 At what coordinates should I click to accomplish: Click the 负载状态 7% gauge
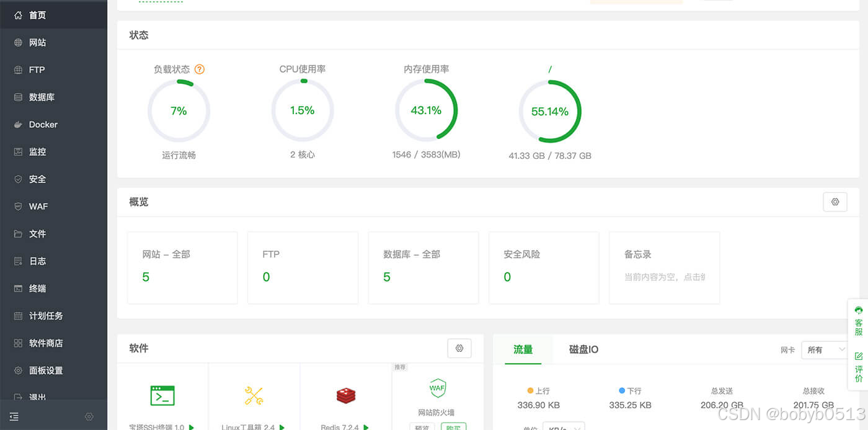point(179,111)
